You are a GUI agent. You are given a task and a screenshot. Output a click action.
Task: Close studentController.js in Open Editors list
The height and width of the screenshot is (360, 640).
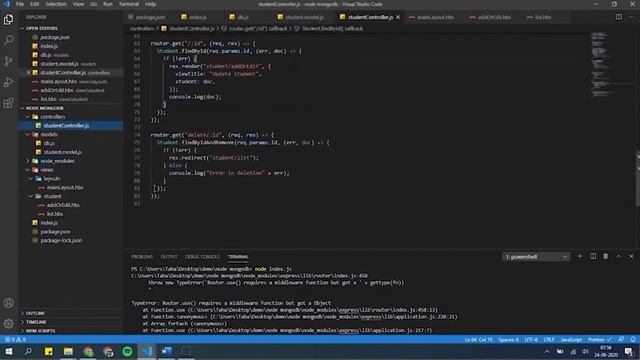pyautogui.click(x=28, y=73)
